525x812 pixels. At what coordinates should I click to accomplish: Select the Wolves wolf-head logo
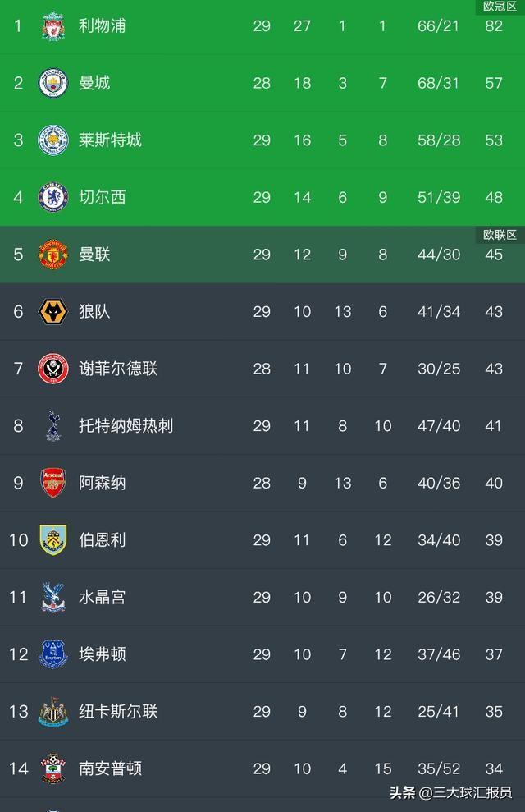(x=53, y=311)
